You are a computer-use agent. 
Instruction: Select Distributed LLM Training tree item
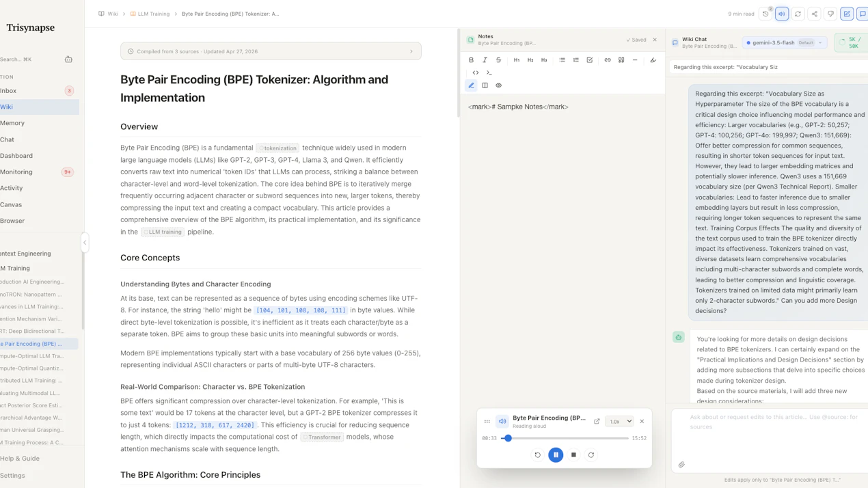pyautogui.click(x=39, y=381)
